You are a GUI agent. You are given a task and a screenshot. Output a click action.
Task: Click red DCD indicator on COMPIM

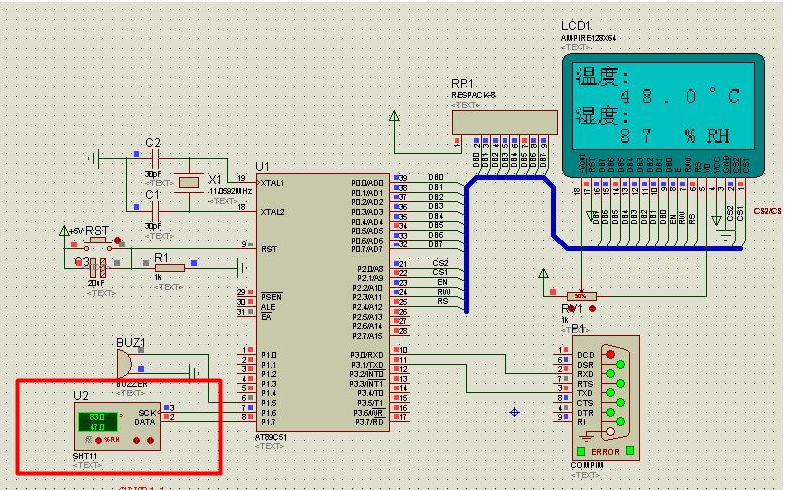pos(610,354)
